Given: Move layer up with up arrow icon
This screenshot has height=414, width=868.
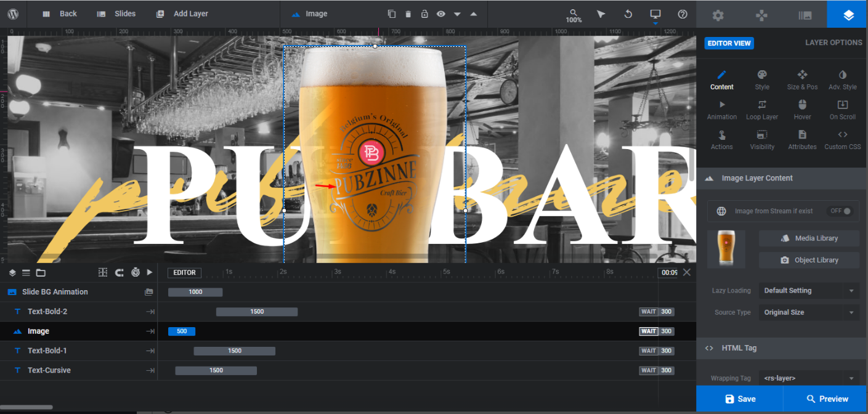Looking at the screenshot, I should coord(473,14).
